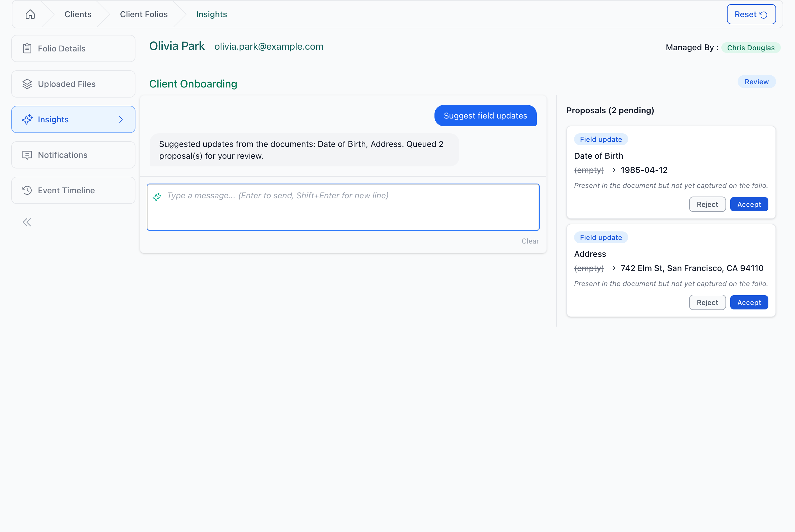Click the Suggest field updates bubble

pos(485,116)
